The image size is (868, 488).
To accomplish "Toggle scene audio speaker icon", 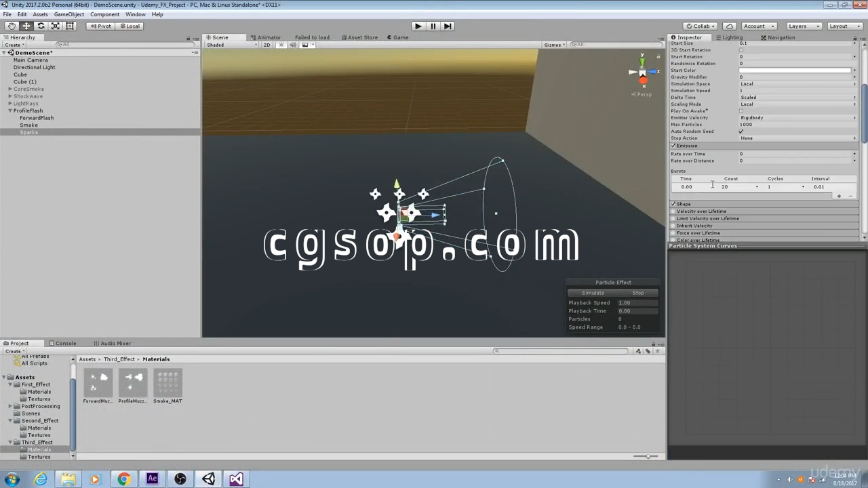I will pos(293,45).
